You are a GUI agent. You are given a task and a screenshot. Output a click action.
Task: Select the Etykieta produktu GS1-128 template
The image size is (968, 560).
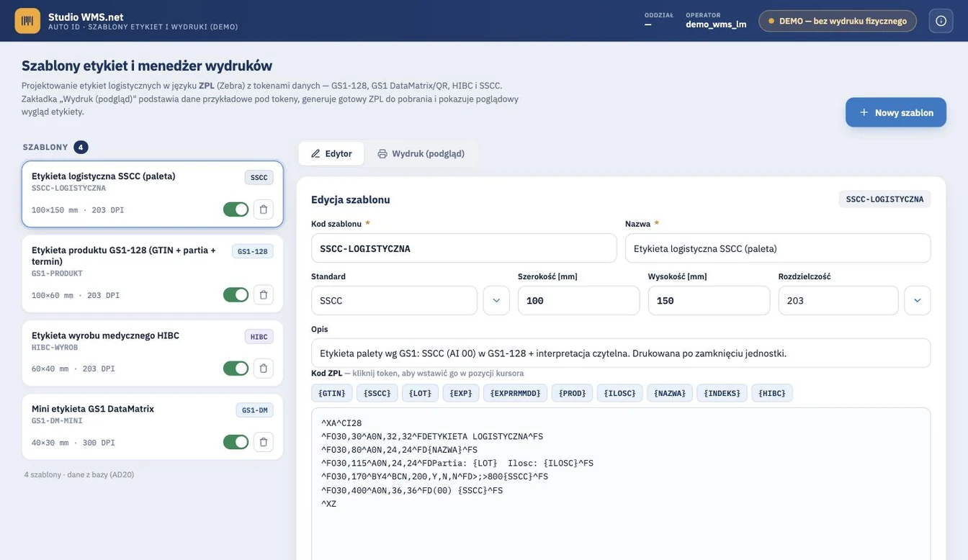[x=153, y=274]
